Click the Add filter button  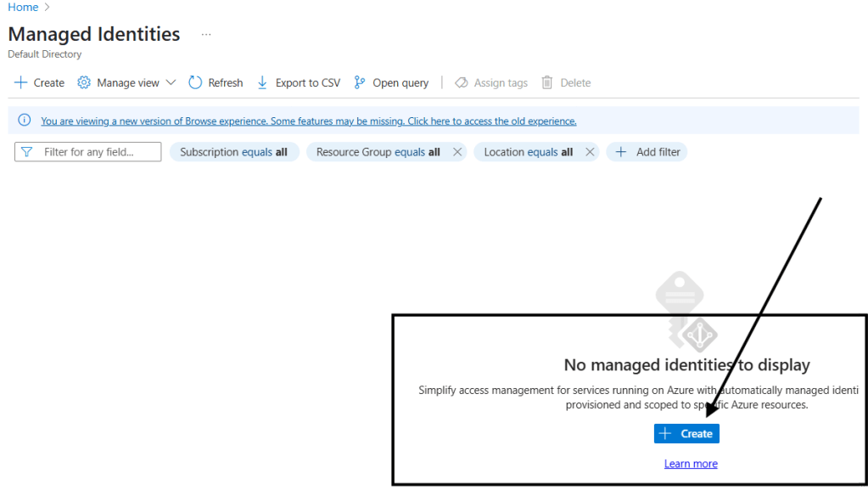[647, 152]
